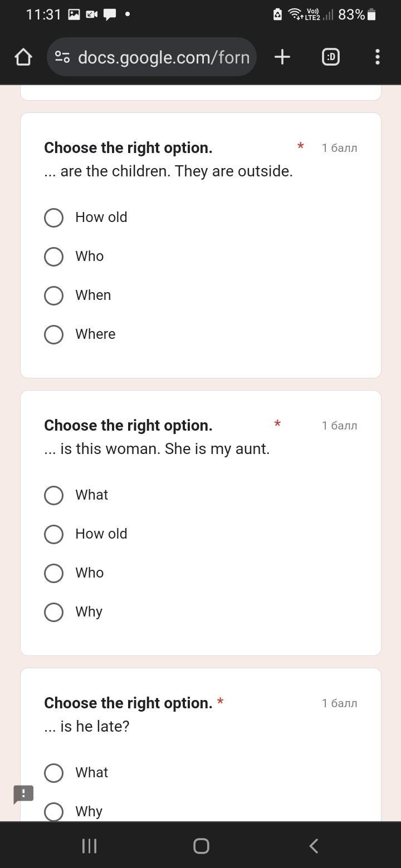The image size is (401, 868).
Task: Open the browser three-dot menu
Action: coord(378,57)
